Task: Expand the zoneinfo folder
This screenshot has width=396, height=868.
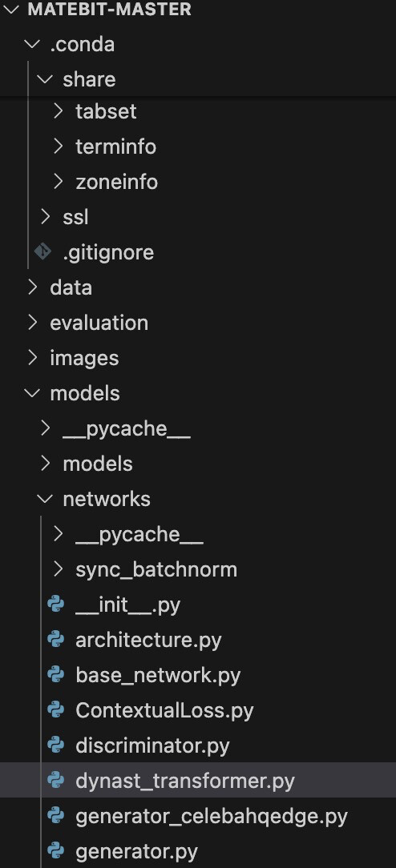Action: point(59,182)
